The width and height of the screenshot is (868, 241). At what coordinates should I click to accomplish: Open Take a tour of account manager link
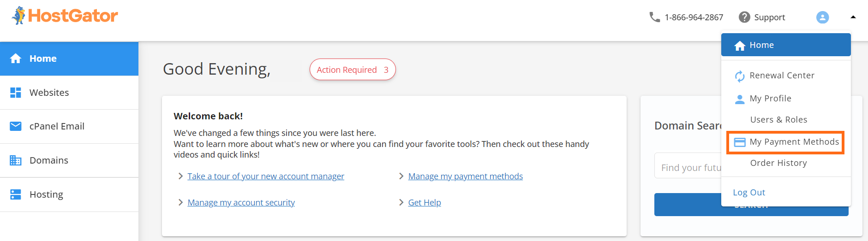click(265, 176)
